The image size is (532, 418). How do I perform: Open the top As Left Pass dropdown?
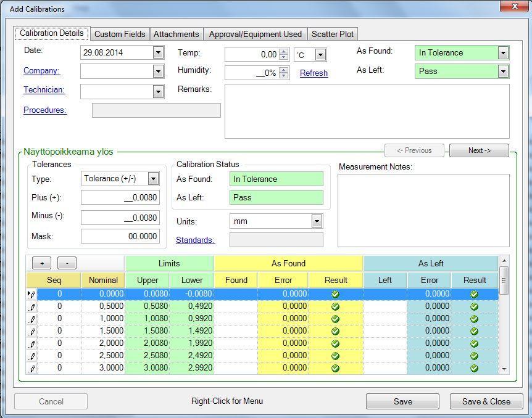(x=503, y=71)
